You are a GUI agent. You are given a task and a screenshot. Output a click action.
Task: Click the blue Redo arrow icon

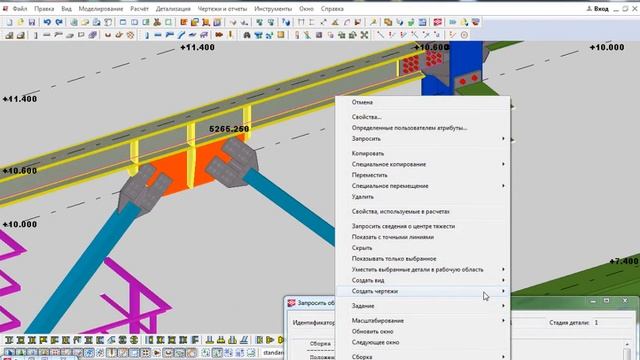tap(59, 22)
